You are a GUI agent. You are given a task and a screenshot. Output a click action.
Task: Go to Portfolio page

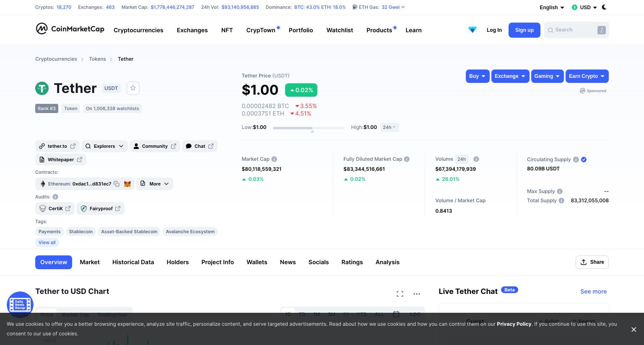coord(301,30)
